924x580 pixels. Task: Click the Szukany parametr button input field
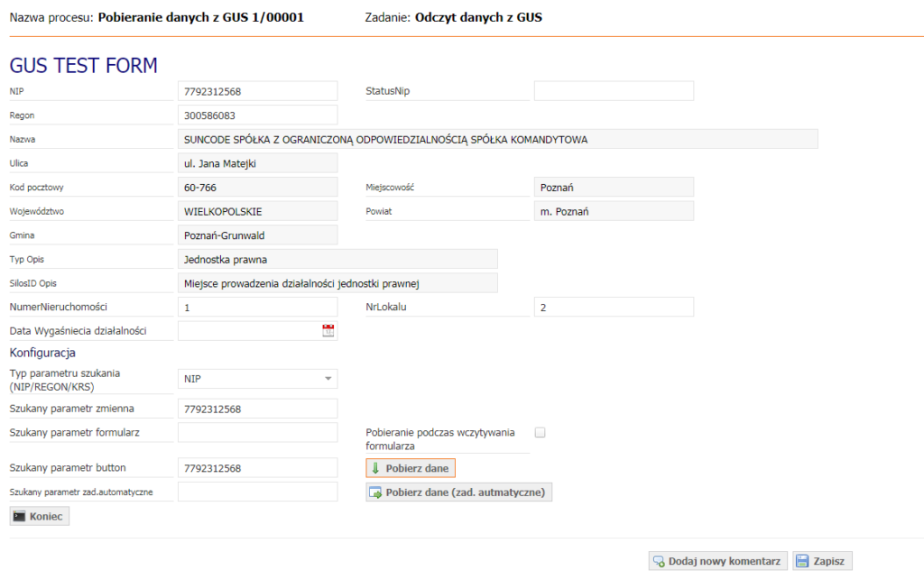[x=257, y=468]
